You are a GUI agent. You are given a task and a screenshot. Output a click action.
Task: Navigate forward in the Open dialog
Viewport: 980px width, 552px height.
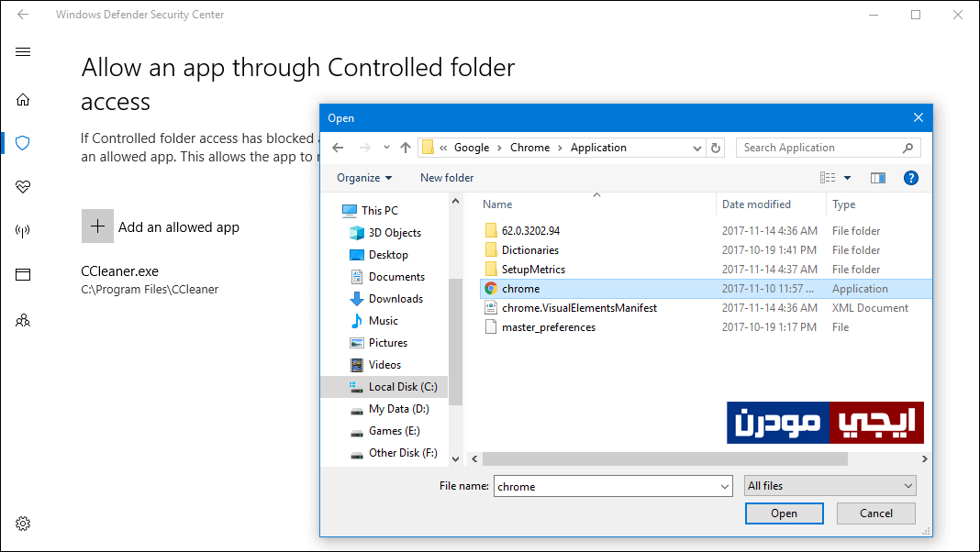point(365,148)
